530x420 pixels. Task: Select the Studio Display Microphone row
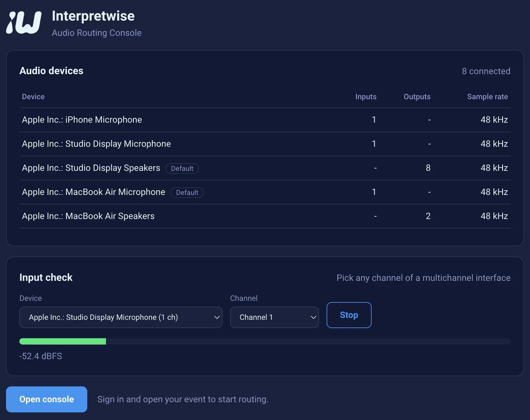(x=265, y=144)
